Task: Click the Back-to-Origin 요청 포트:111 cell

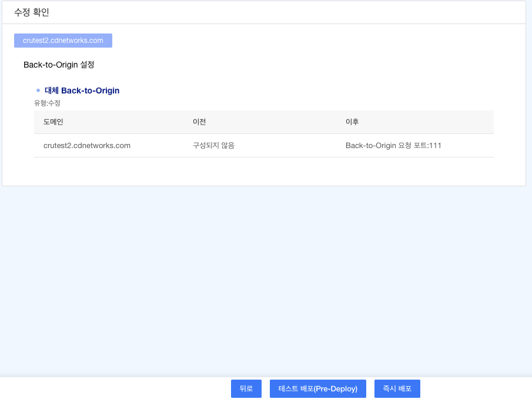Action: [393, 145]
